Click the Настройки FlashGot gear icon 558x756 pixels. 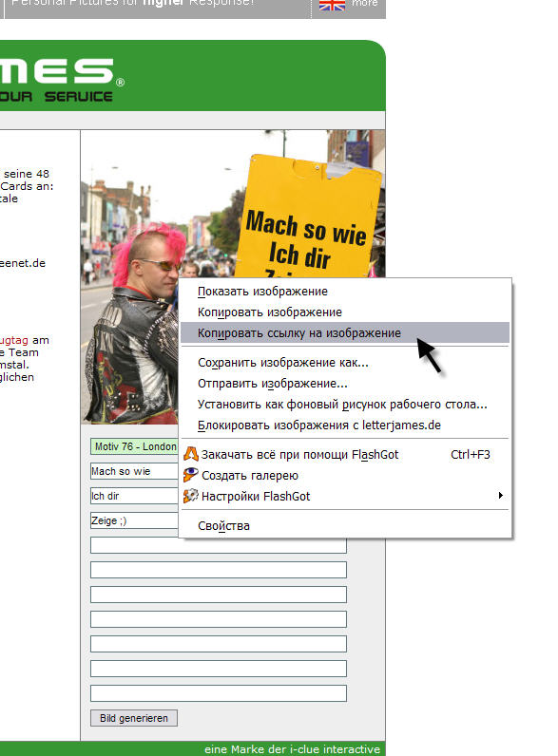[x=191, y=496]
